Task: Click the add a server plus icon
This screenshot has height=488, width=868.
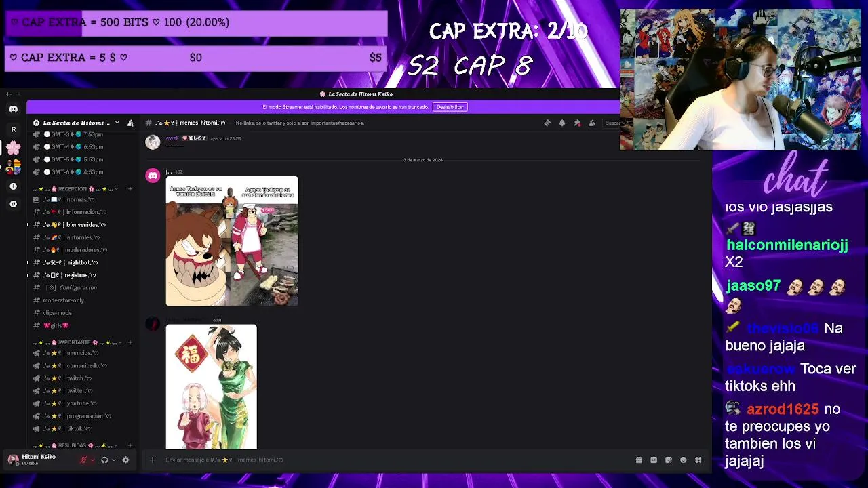Action: [13, 186]
